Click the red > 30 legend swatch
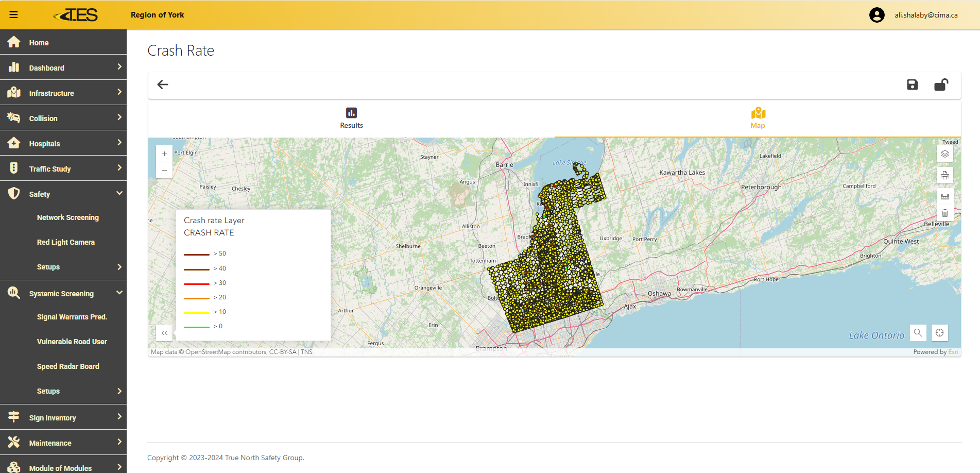The width and height of the screenshot is (980, 473). (196, 283)
